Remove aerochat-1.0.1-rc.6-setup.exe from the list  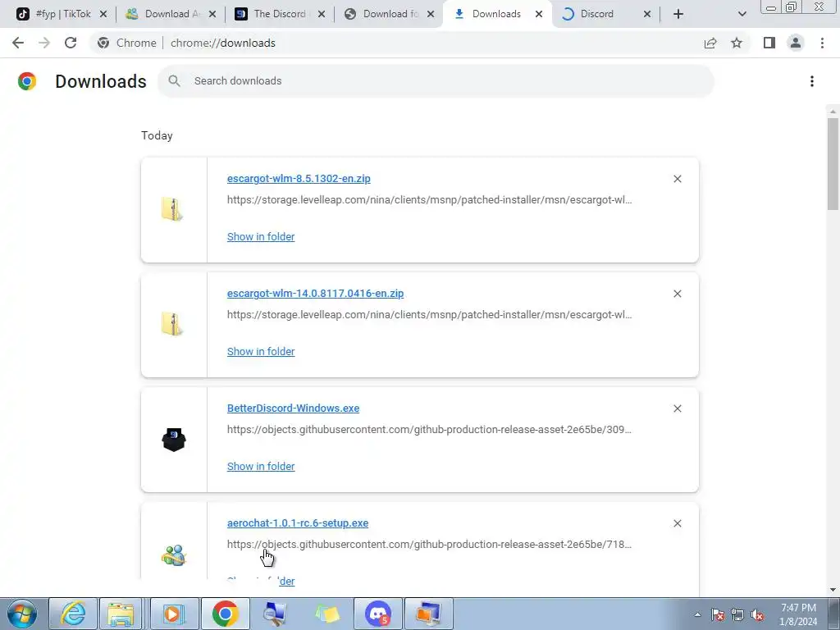pyautogui.click(x=677, y=523)
